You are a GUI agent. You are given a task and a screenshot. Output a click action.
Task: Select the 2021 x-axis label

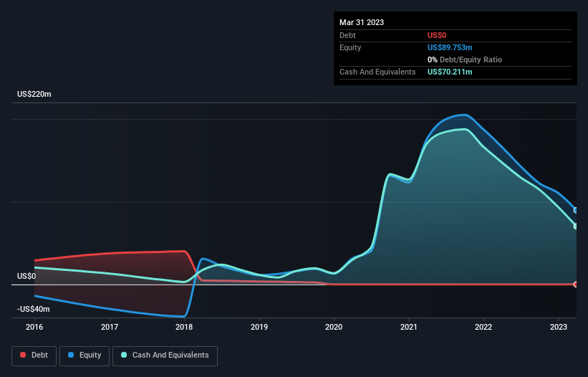coord(409,327)
